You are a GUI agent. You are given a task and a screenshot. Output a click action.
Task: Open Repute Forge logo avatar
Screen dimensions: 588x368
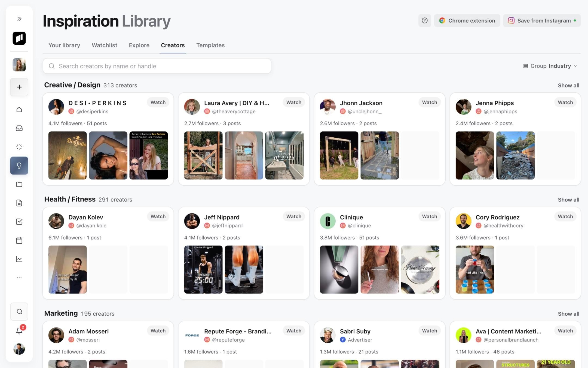[x=192, y=335]
